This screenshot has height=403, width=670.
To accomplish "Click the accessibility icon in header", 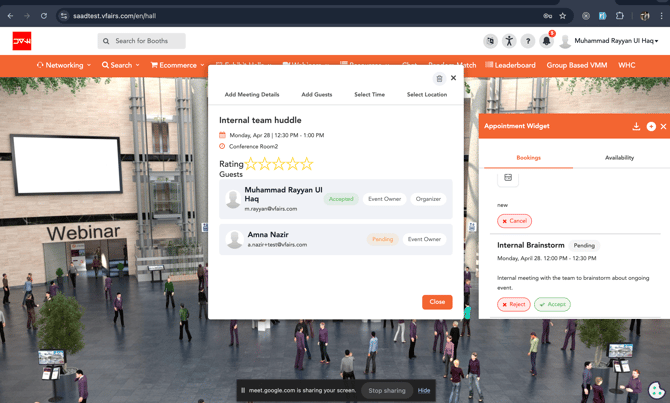I will coord(509,41).
